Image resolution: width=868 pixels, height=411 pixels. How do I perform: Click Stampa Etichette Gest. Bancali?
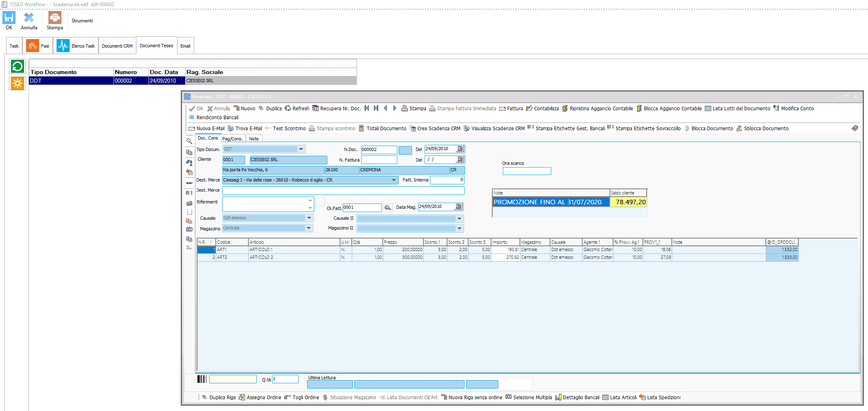pyautogui.click(x=566, y=128)
